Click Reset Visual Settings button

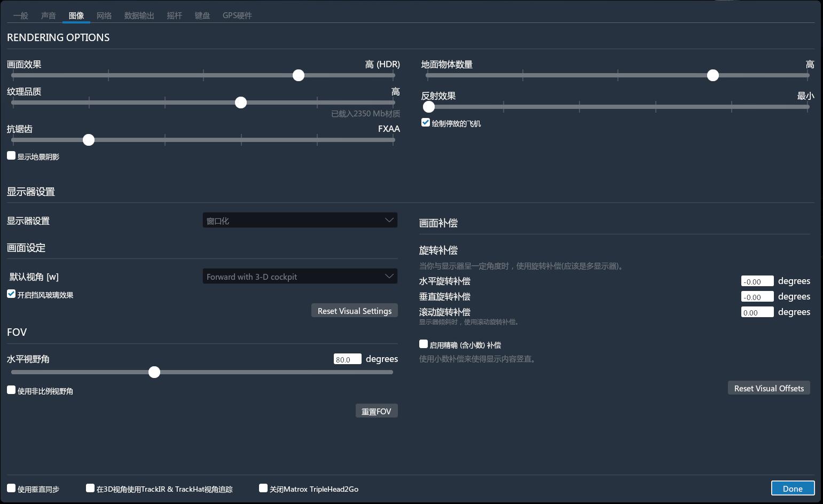(355, 311)
